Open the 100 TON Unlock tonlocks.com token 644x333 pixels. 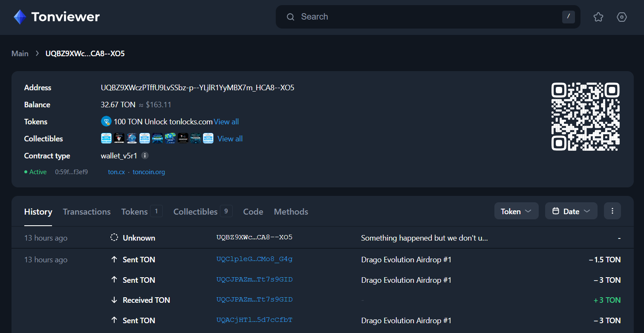(163, 122)
